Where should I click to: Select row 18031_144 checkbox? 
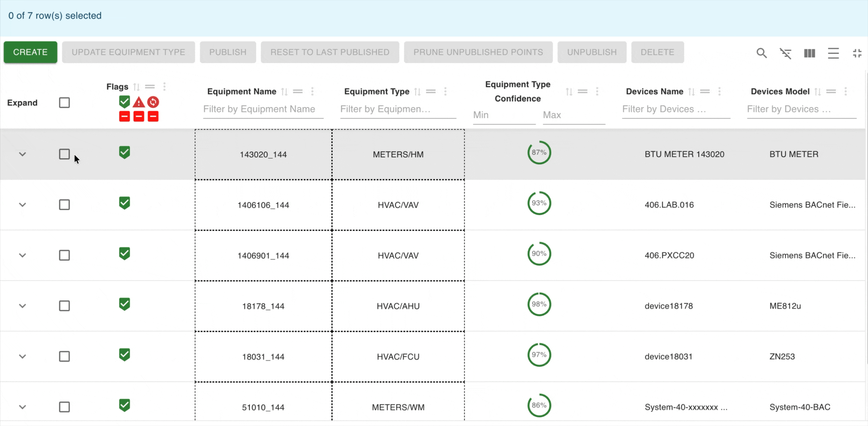pyautogui.click(x=65, y=356)
